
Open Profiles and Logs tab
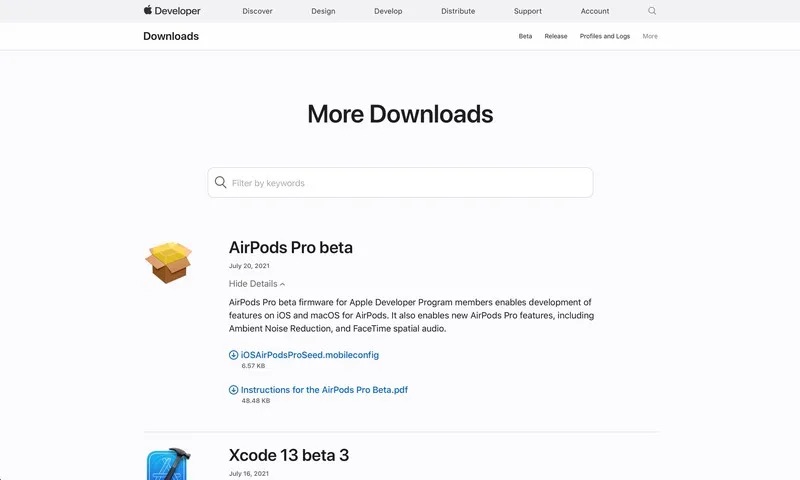(605, 36)
